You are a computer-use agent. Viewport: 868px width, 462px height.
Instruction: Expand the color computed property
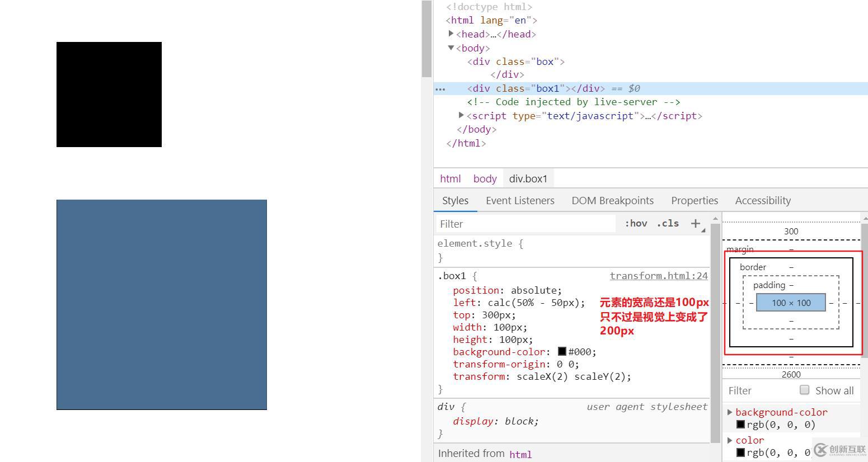tap(730, 440)
